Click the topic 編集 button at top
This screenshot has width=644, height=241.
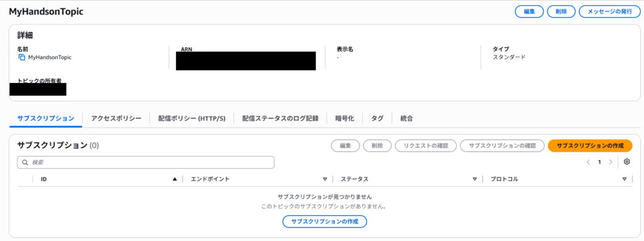pos(530,11)
